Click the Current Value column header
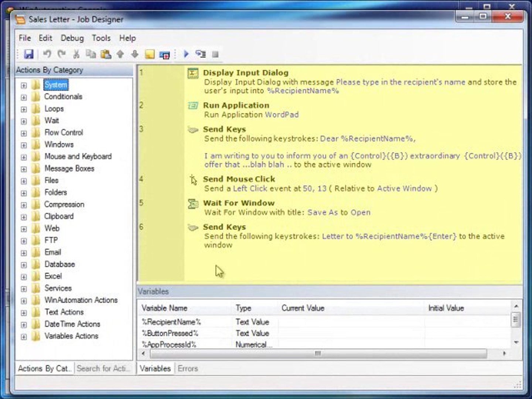This screenshot has height=399, width=532. point(351,308)
